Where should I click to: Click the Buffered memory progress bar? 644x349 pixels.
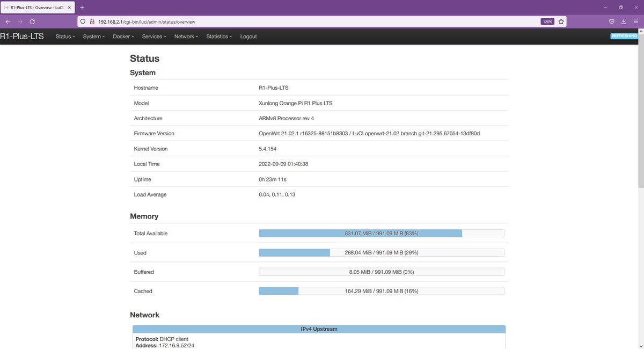tap(382, 272)
